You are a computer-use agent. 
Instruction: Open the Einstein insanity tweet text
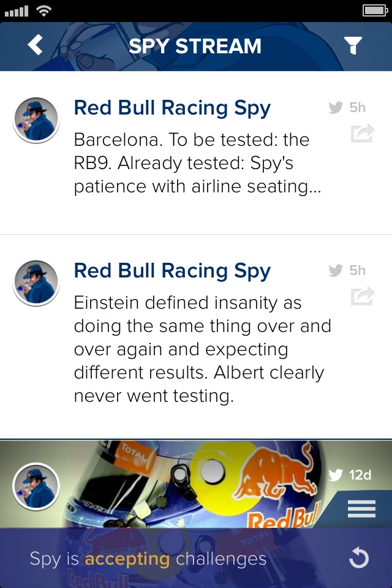point(202,349)
